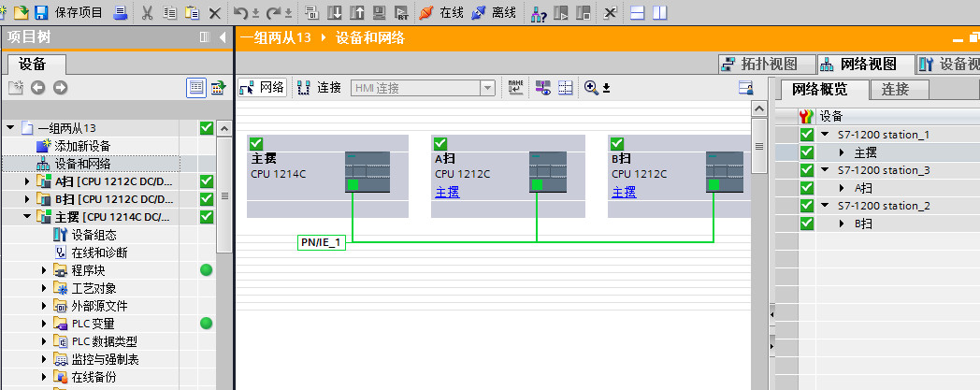980x390 pixels.
Task: Click the start simulation monitor icon
Action: point(379,12)
